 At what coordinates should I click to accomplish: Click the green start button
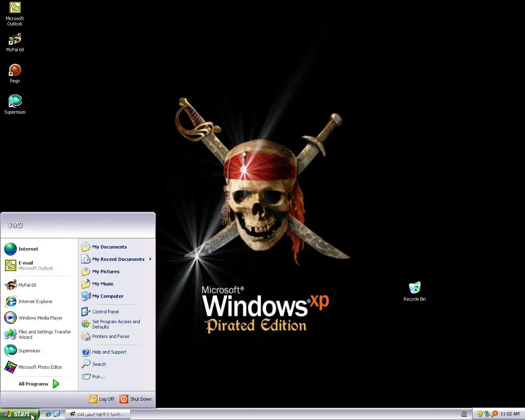(x=20, y=414)
